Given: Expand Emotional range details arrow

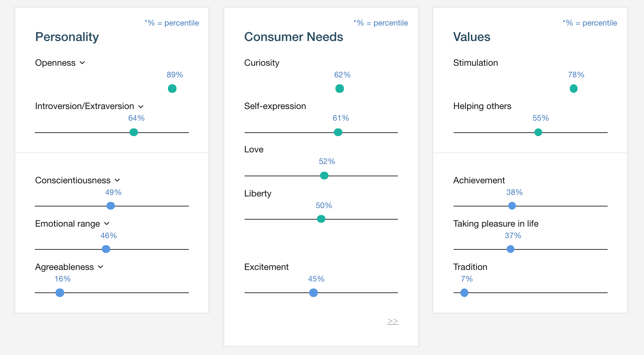Looking at the screenshot, I should click(x=107, y=224).
